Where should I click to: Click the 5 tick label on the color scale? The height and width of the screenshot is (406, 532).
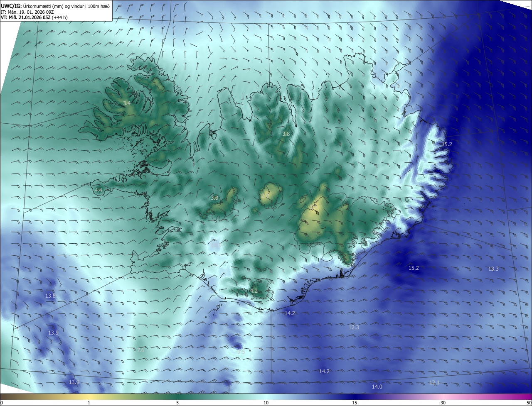coord(177,403)
